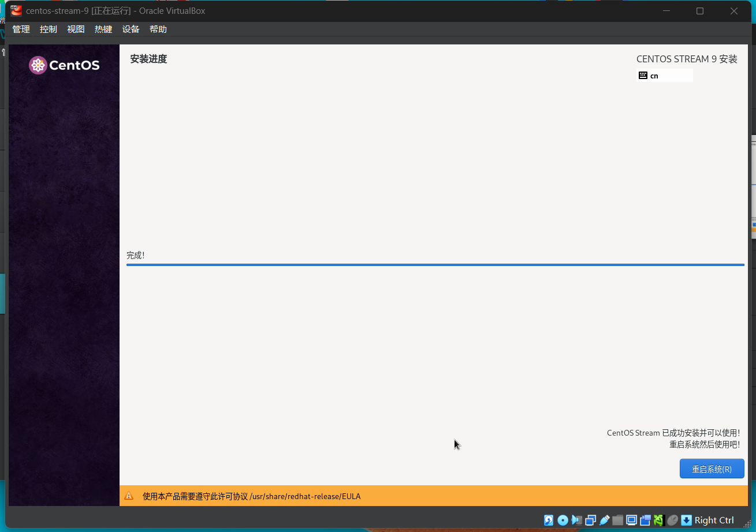Image resolution: width=756 pixels, height=532 pixels.
Task: Open the 设备 menu
Action: (131, 29)
